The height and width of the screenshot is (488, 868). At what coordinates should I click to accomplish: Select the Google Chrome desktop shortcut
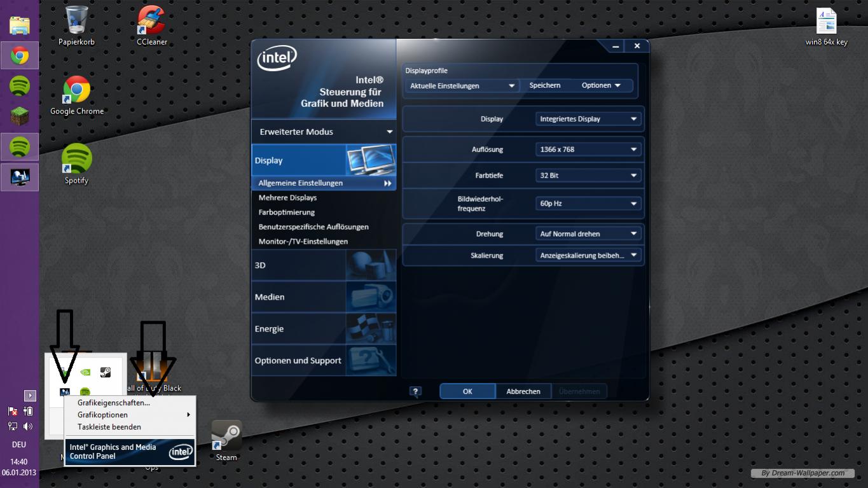77,95
